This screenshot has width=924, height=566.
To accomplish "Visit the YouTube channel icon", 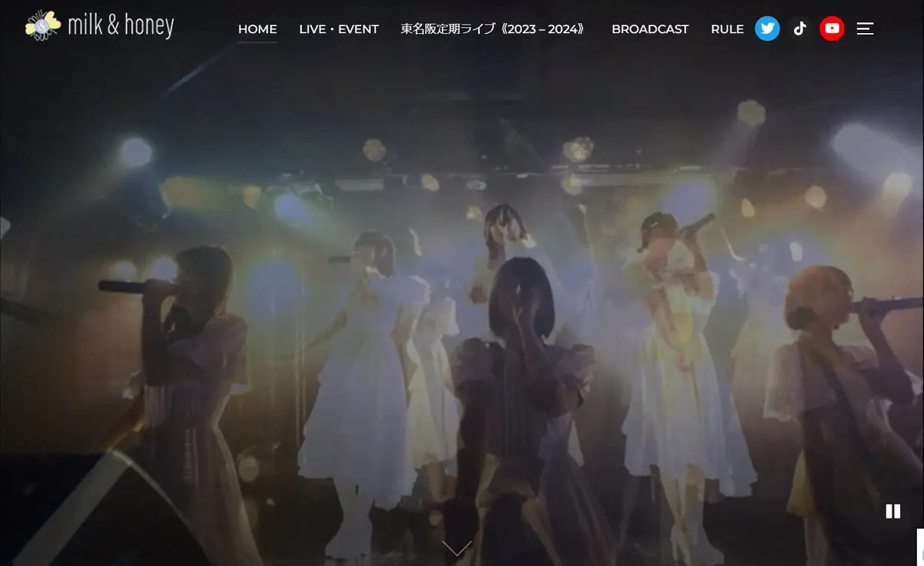I will pos(832,29).
